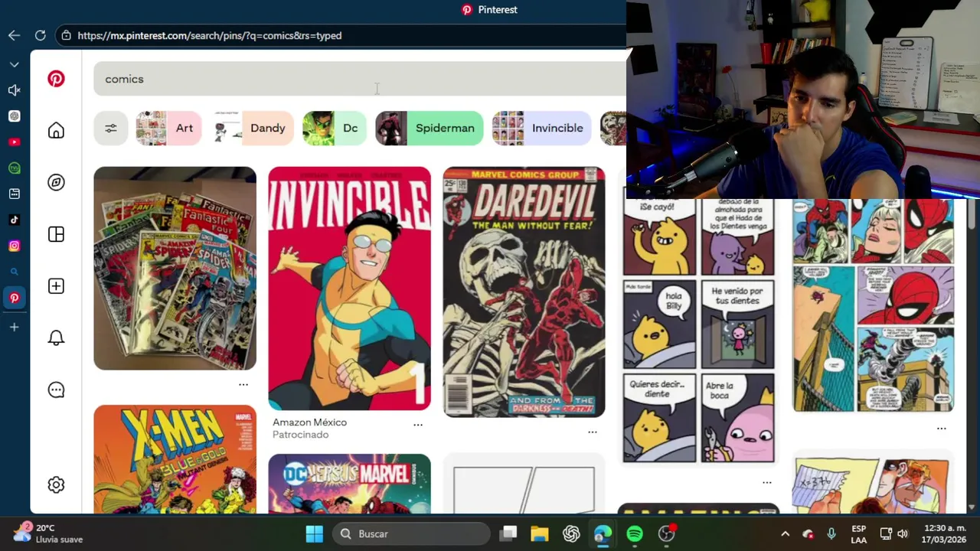Open the Explore compass icon
Image resolution: width=980 pixels, height=551 pixels.
tap(56, 182)
